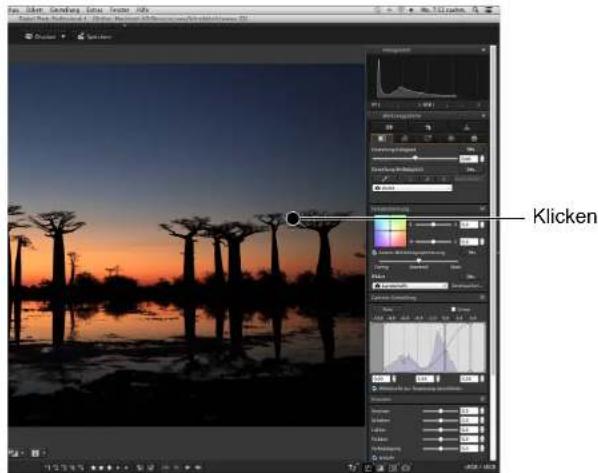Open the Hilfe menu
This screenshot has width=598, height=473.
[x=142, y=10]
